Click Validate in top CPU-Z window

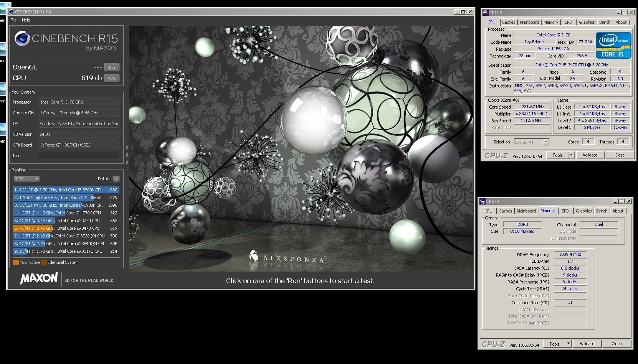[590, 155]
